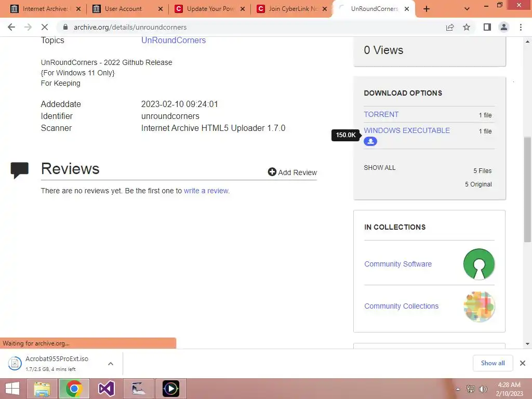
Task: Open the taskbar app beside Visual Studio
Action: tap(138, 389)
